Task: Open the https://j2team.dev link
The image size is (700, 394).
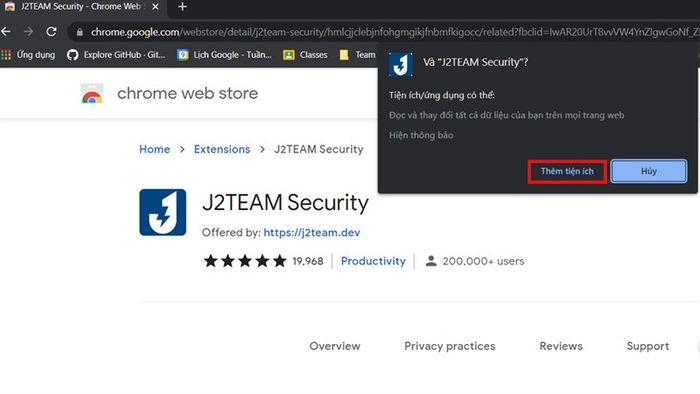Action: 312,232
